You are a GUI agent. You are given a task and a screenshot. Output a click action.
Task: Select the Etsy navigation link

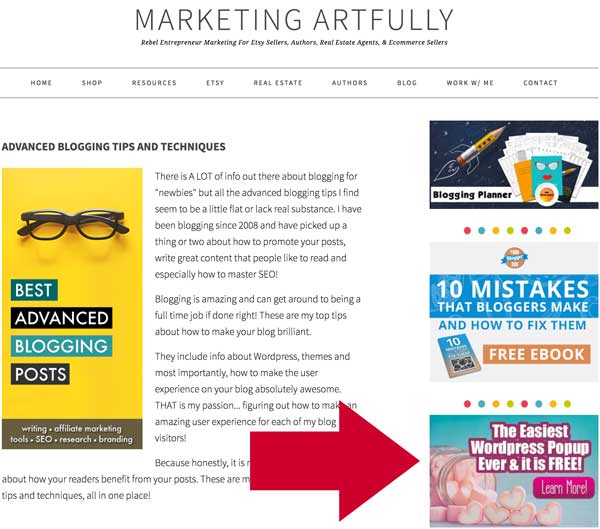click(215, 83)
